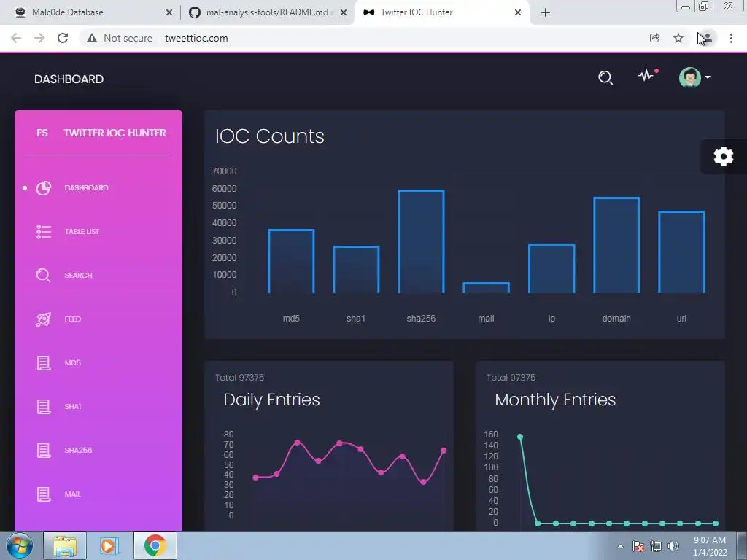Open the settings gear on right edge

coord(723,156)
